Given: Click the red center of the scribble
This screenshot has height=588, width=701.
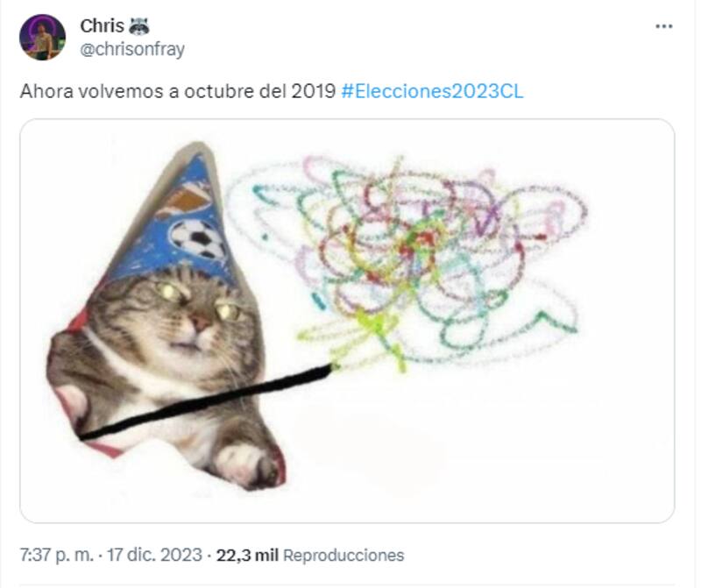Looking at the screenshot, I should [418, 244].
